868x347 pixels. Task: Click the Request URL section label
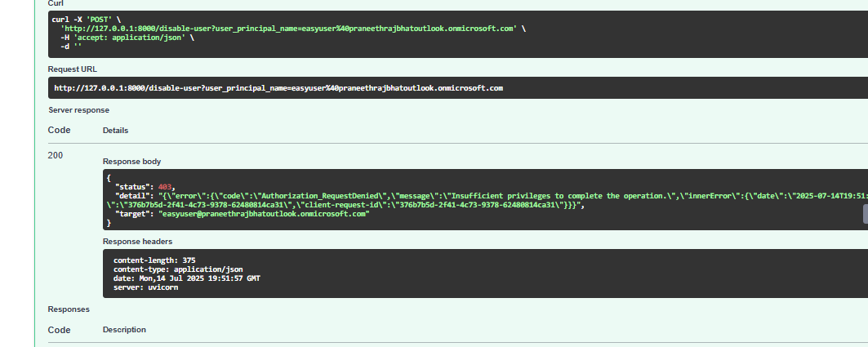[72, 69]
